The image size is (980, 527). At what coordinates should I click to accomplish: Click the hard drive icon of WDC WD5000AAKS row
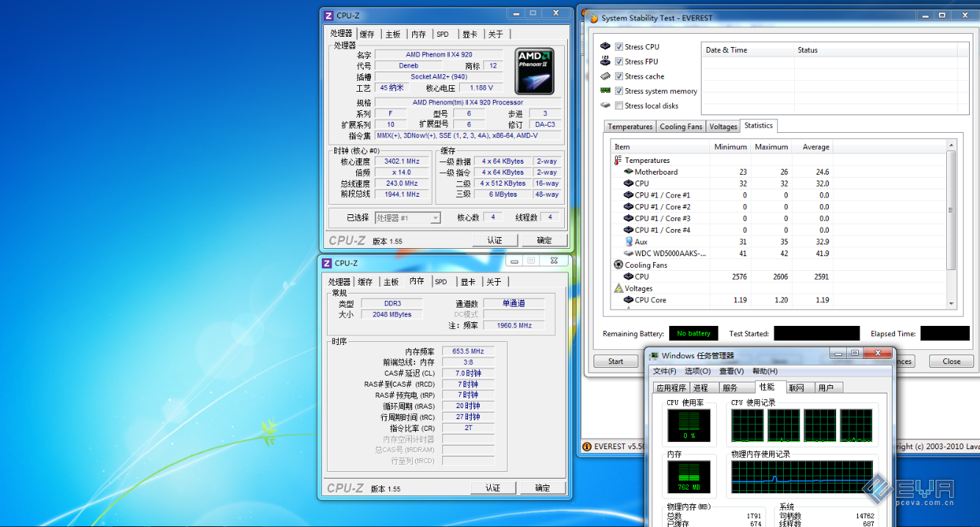pos(629,253)
